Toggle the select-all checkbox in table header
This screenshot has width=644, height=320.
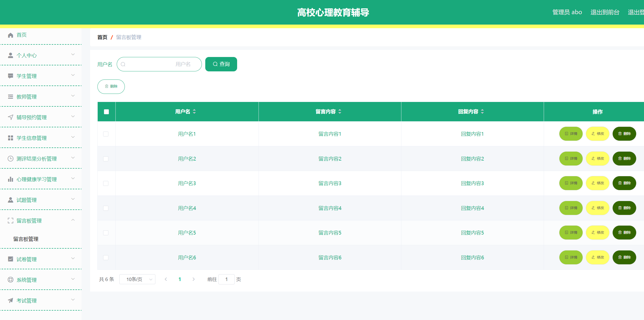pyautogui.click(x=106, y=112)
